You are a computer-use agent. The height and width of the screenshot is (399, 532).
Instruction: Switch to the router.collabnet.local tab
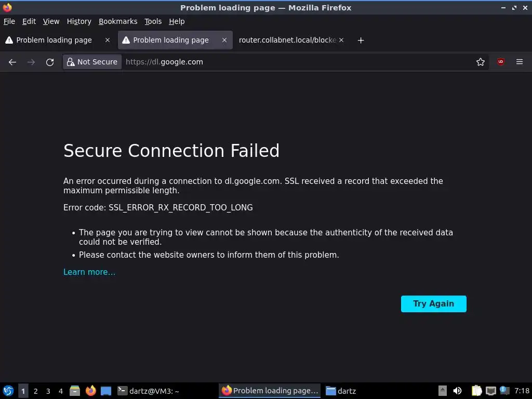(287, 40)
